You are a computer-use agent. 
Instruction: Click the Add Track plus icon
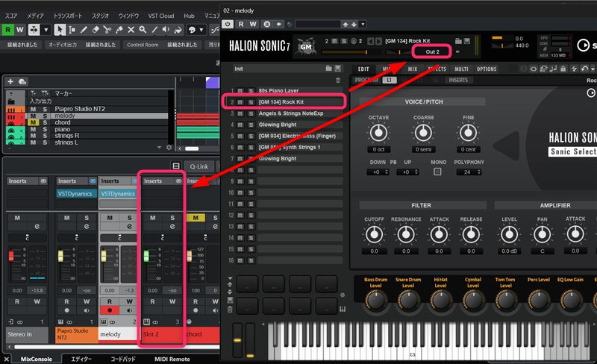(10, 81)
